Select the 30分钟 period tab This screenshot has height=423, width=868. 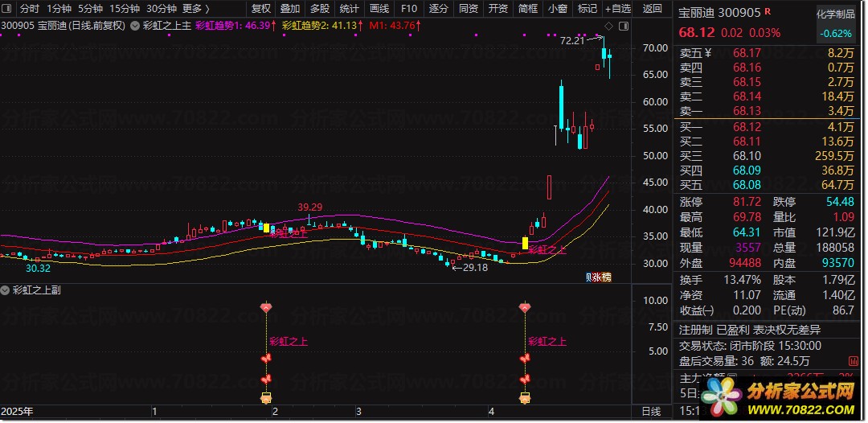coord(162,9)
